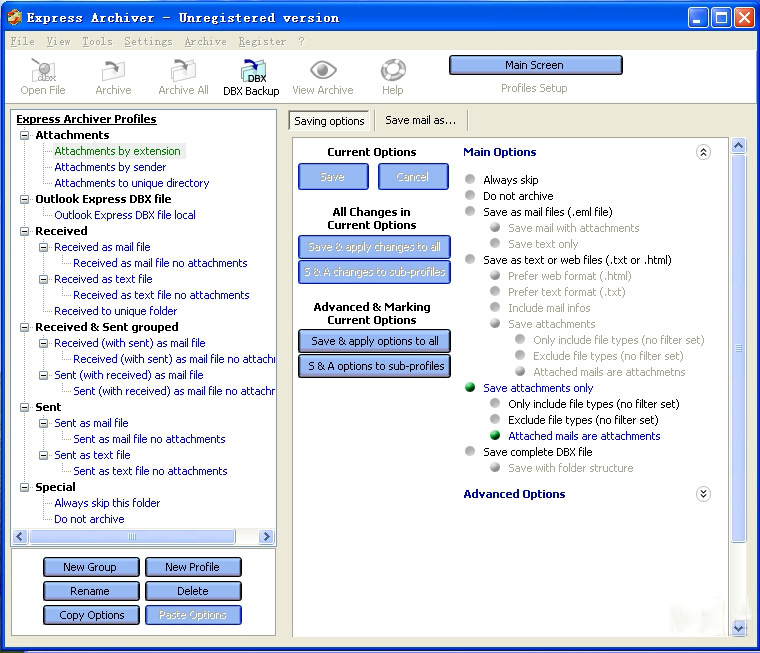Open the Settings menu
This screenshot has width=760, height=653.
click(148, 42)
